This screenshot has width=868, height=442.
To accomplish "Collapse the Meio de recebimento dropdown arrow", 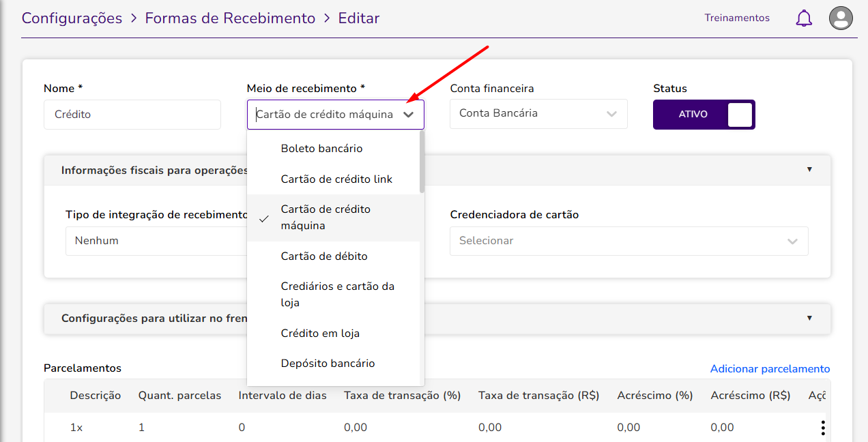I will [408, 115].
